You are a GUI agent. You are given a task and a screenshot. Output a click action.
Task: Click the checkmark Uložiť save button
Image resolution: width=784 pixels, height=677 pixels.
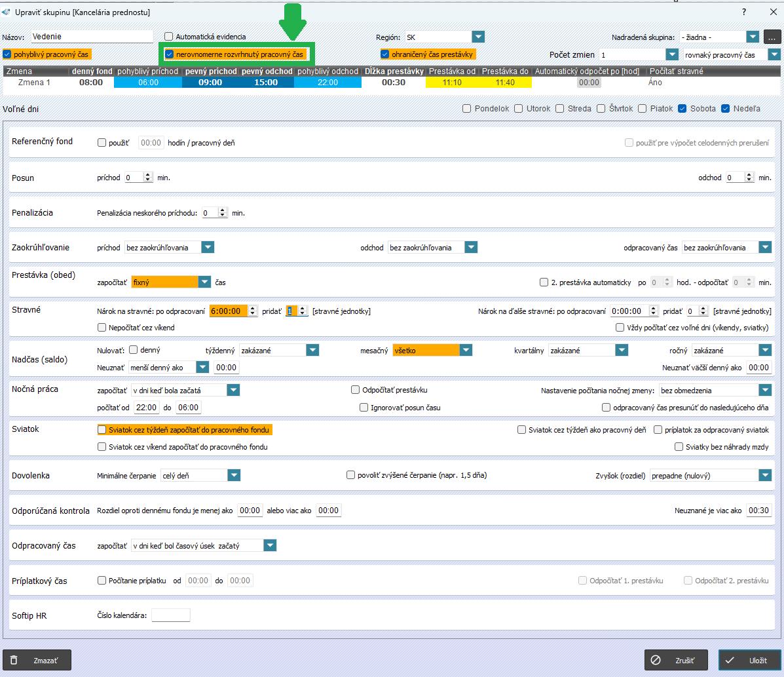tap(749, 661)
